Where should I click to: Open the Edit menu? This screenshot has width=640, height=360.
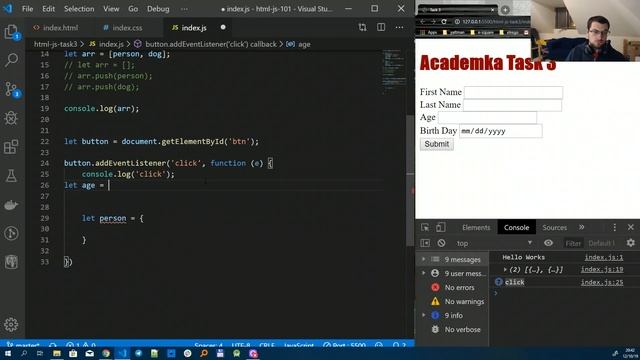pos(48,9)
